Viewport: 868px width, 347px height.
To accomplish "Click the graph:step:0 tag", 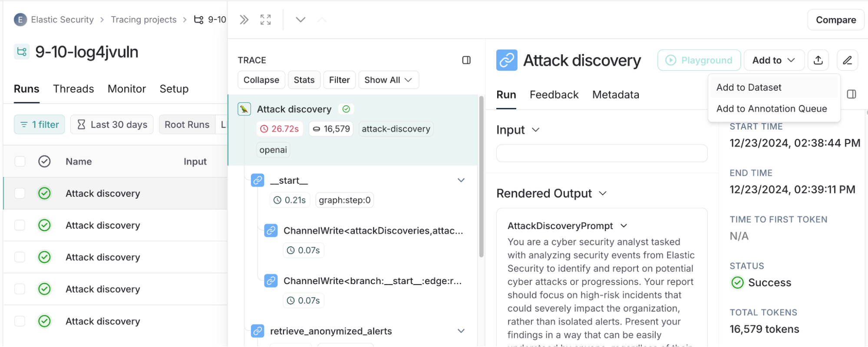I will click(x=345, y=200).
